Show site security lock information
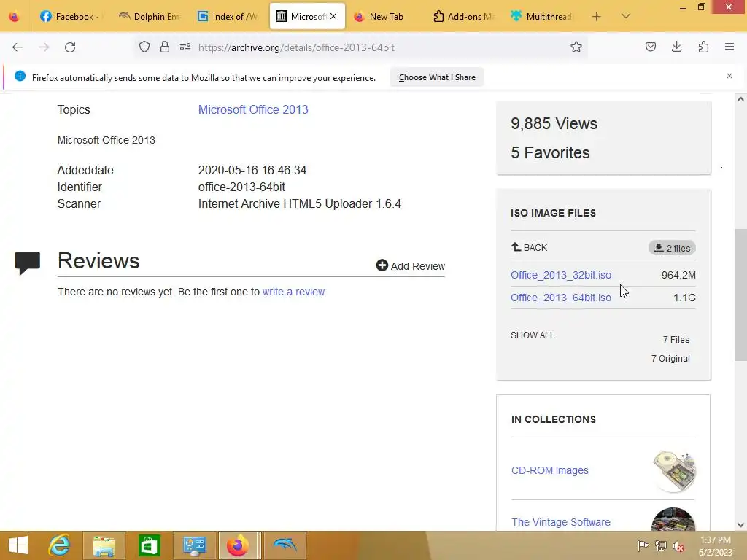The width and height of the screenshot is (747, 560). tap(165, 47)
